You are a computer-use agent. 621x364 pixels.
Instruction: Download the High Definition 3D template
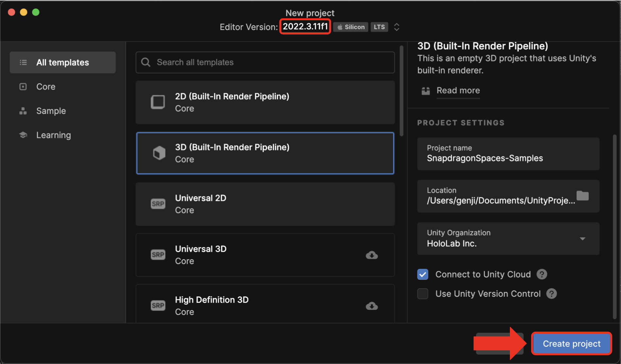(x=372, y=306)
